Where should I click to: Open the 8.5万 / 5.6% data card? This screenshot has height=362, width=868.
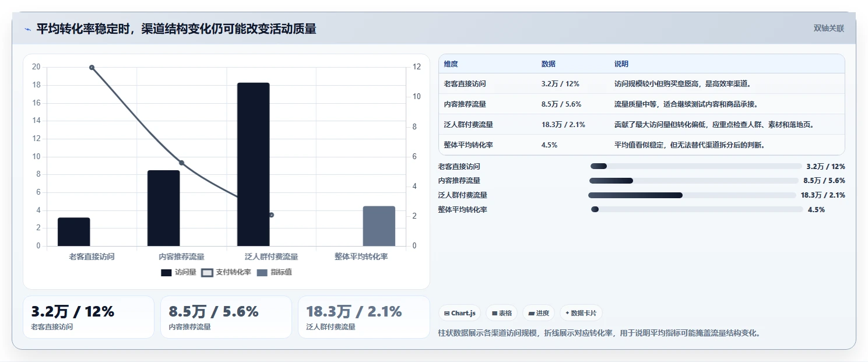point(226,317)
